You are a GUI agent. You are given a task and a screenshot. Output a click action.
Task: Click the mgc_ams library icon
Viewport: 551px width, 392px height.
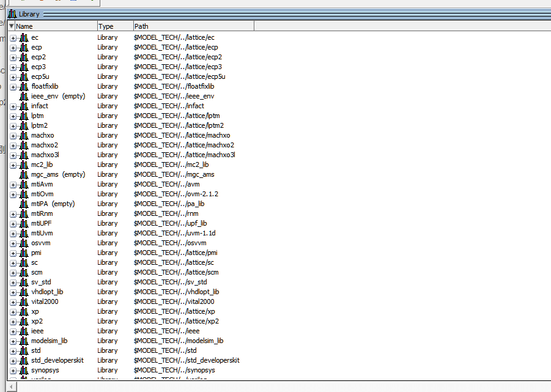tap(24, 174)
